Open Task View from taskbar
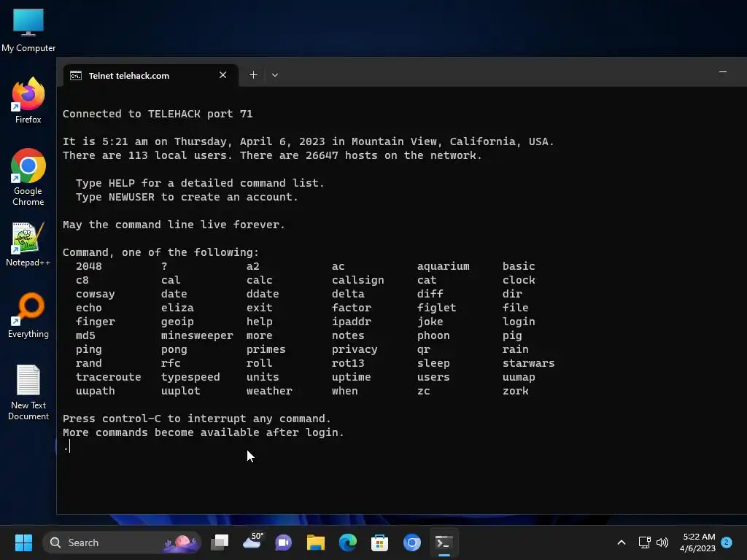The image size is (747, 560). 220,542
